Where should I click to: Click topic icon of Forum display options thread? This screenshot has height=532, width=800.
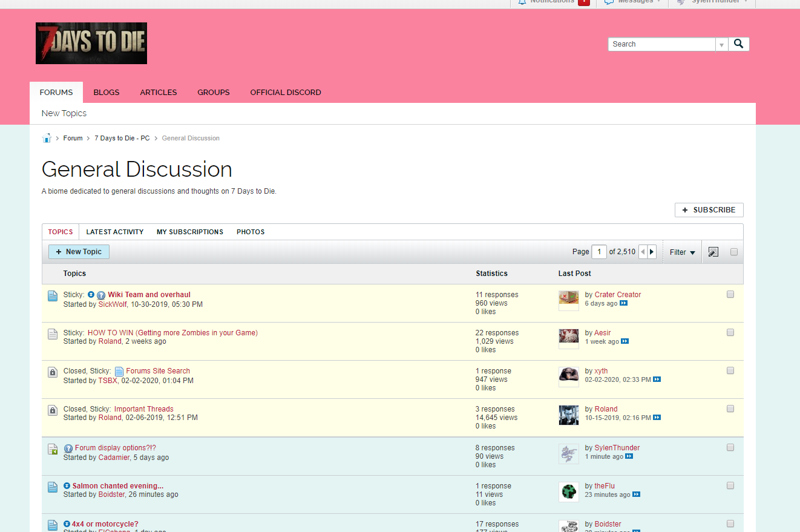pyautogui.click(x=53, y=449)
